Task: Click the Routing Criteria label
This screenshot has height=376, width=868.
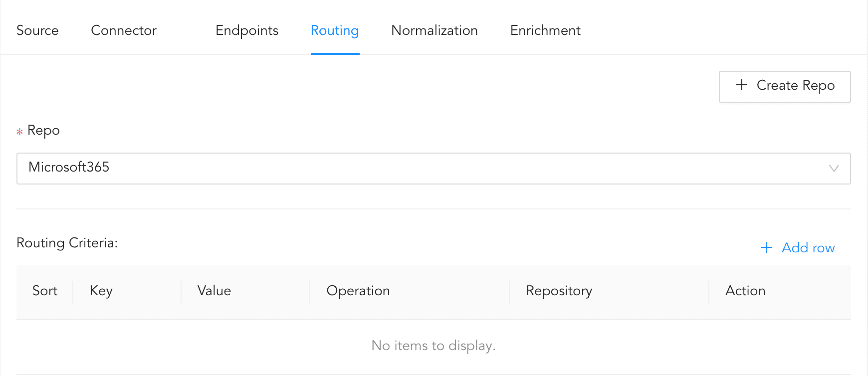Action: coord(67,243)
